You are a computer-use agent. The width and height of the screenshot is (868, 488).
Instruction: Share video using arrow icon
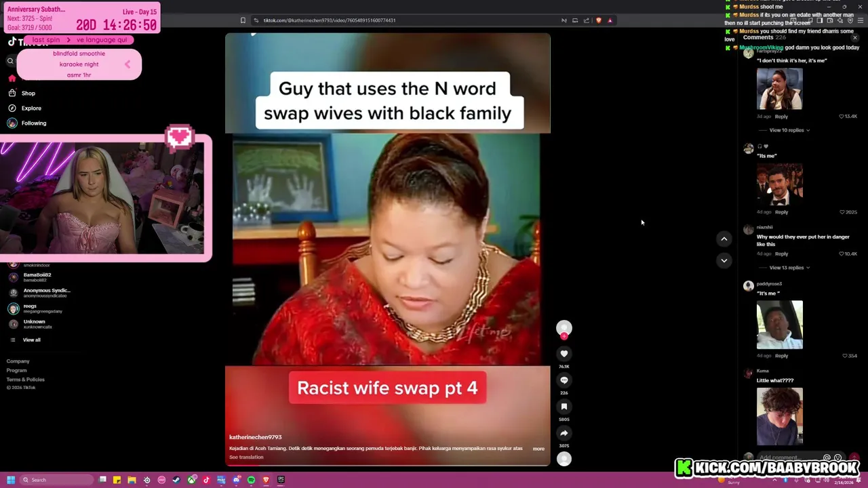[x=564, y=433]
